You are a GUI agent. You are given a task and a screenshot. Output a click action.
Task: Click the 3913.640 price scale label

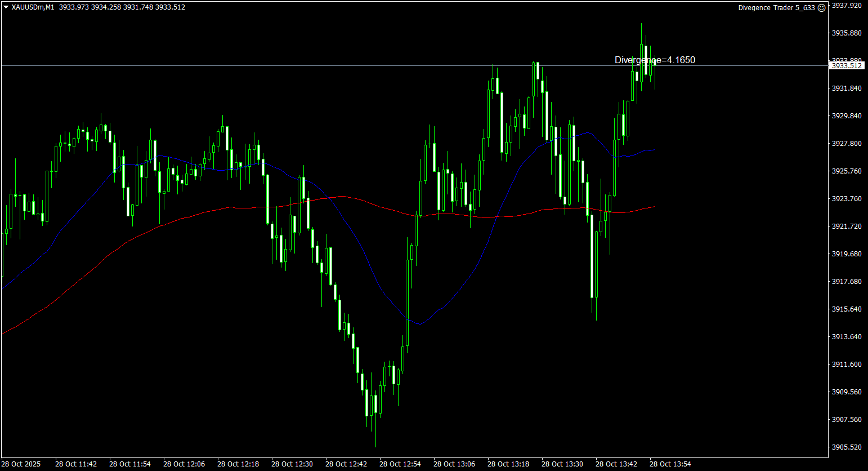point(847,337)
